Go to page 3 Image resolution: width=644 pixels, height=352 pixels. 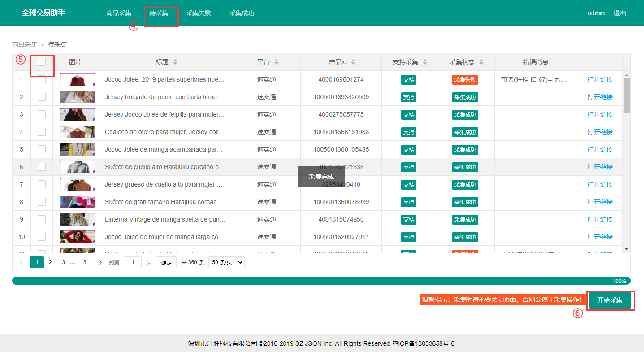(64, 262)
